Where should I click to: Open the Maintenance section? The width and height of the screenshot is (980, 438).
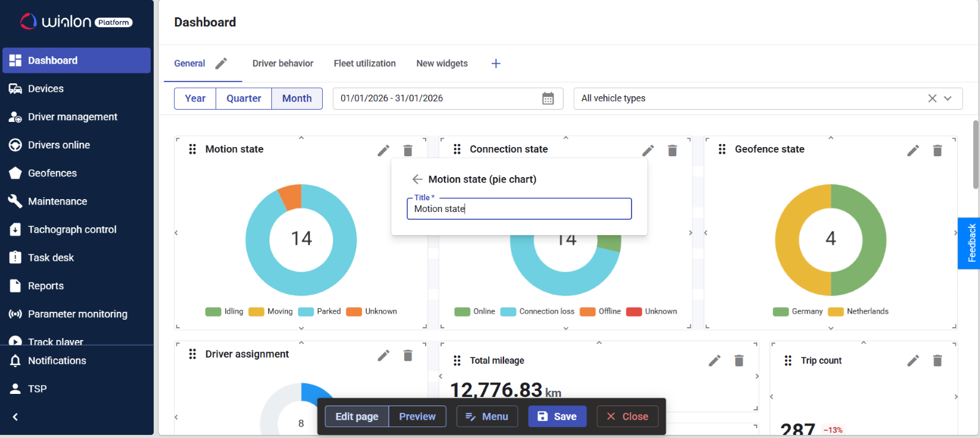click(77, 201)
